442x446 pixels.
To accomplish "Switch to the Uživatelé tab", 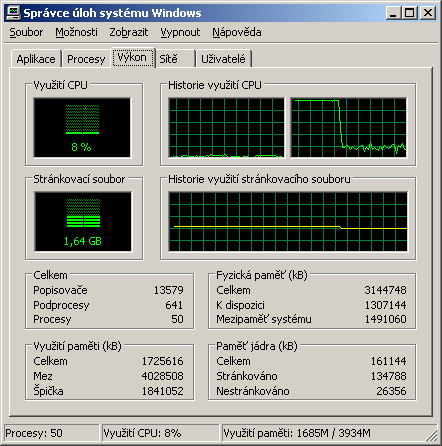I will tap(223, 59).
